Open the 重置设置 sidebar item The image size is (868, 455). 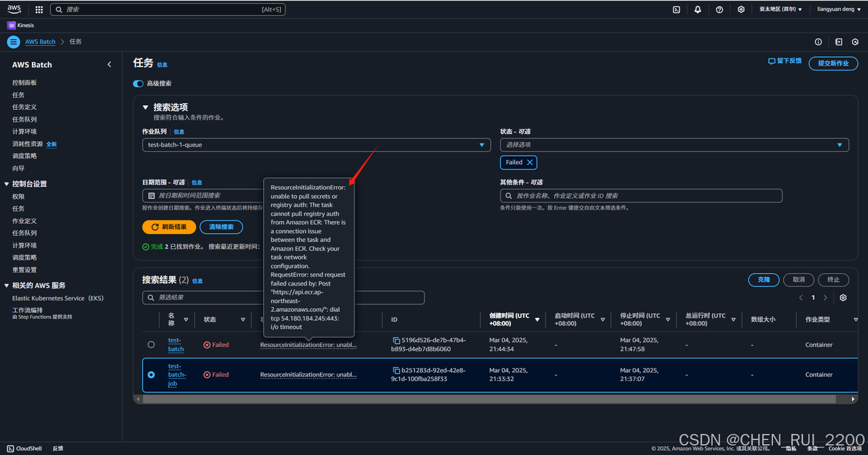click(x=24, y=270)
